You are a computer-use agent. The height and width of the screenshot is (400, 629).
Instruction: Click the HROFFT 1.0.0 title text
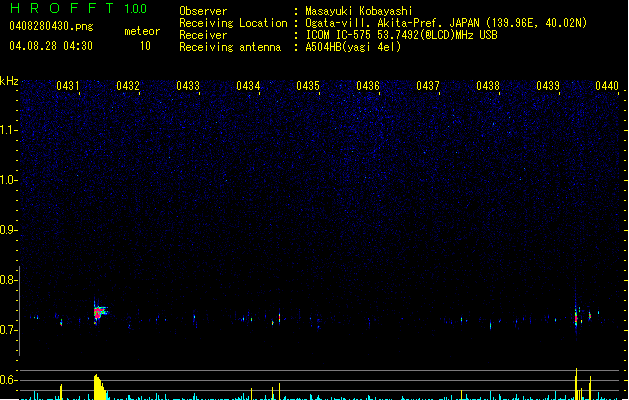tap(78, 8)
